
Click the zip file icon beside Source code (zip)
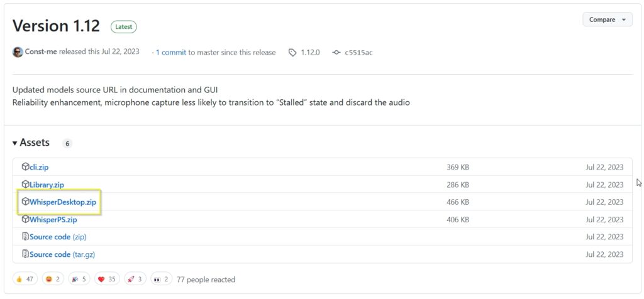[25, 237]
